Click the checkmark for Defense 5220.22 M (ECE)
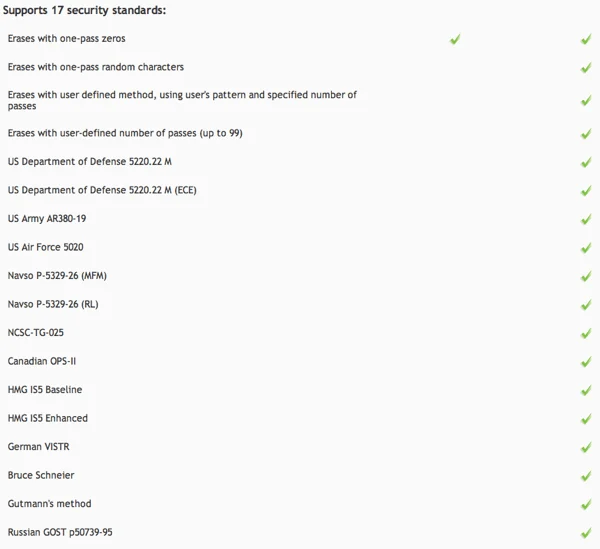This screenshot has height=549, width=600. (x=586, y=191)
